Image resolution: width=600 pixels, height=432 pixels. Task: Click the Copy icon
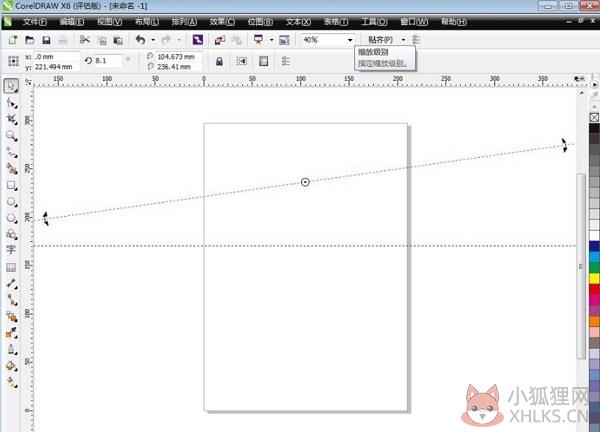102,40
